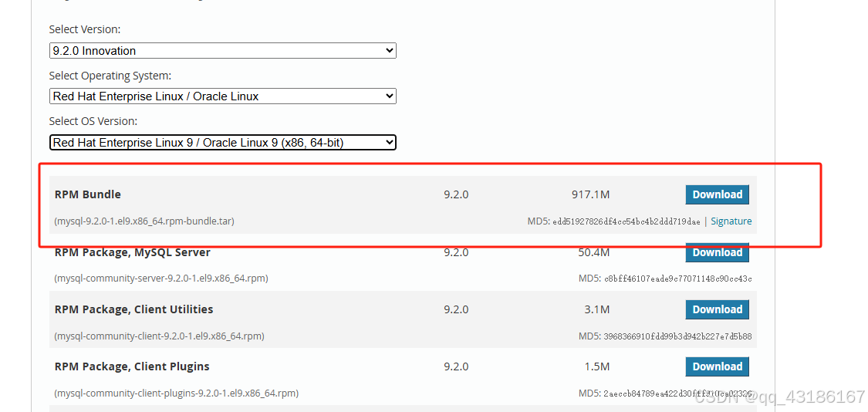The image size is (868, 412).
Task: Click 'RPM Package, Client Plugins' title
Action: 132,366
